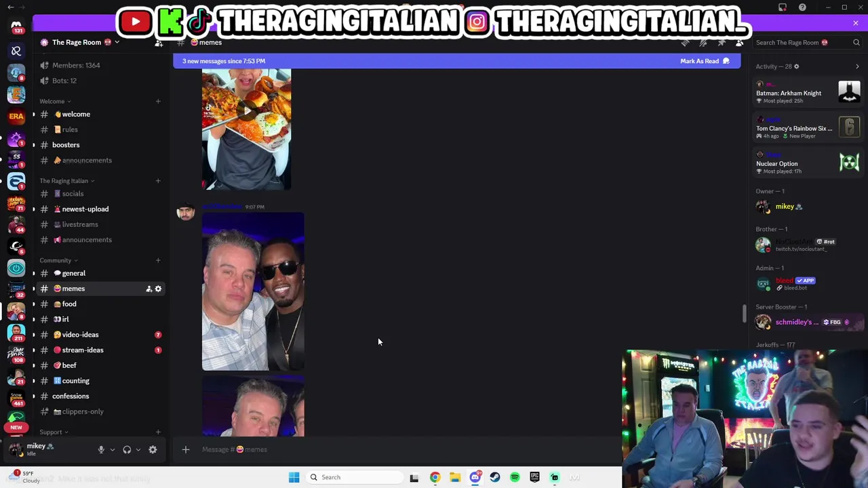Switch to the video-ideas channel
Screen dimensions: 868x488
[100, 335]
